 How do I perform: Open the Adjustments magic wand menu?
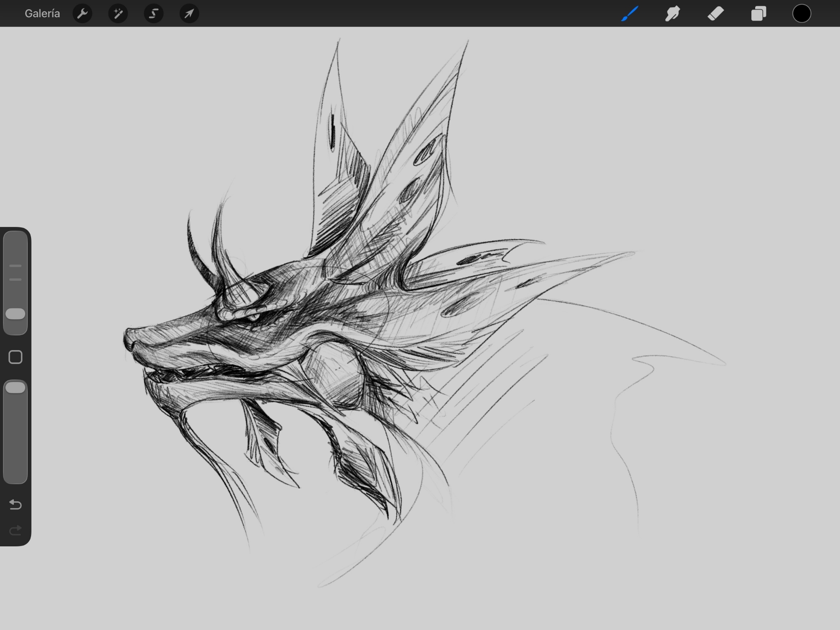pos(118,13)
